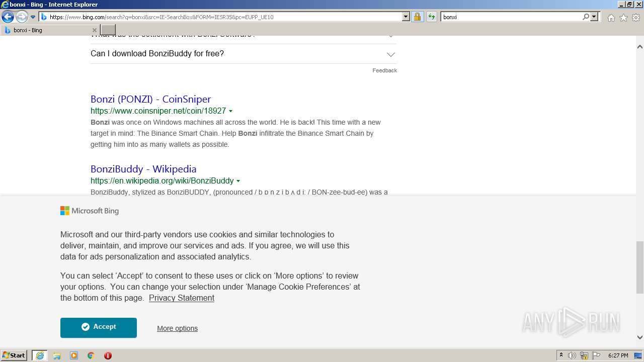Open More options for cookies
This screenshot has width=644, height=362.
pos(177,328)
